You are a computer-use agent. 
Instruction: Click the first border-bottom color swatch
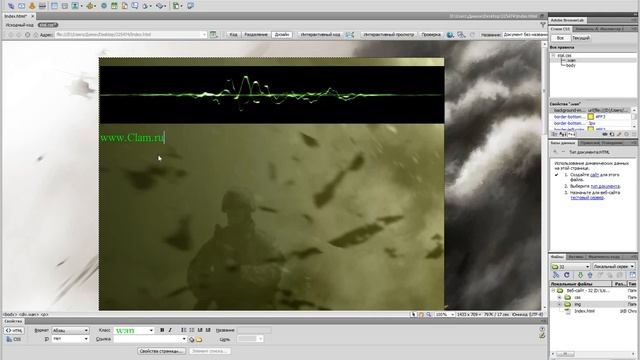pos(591,117)
